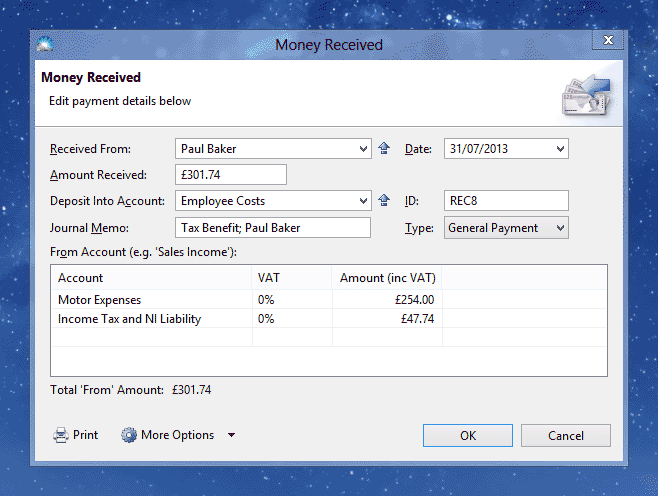Viewport: 658px width, 496px height.
Task: Click the Print button label
Action: click(85, 435)
